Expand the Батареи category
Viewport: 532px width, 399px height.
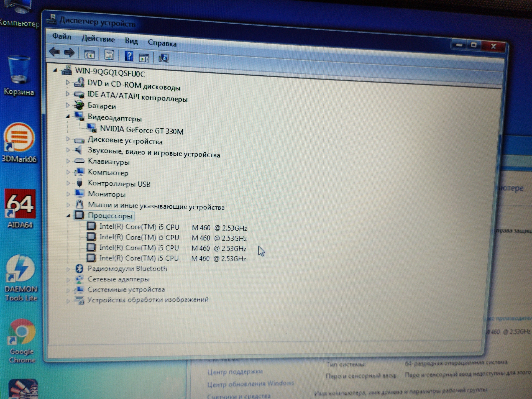pyautogui.click(x=67, y=105)
